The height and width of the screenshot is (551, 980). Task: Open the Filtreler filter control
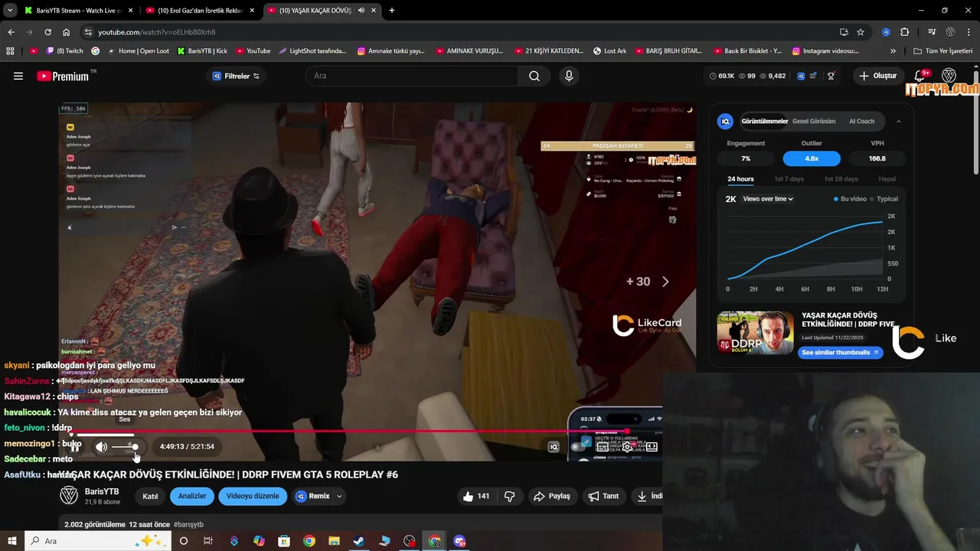[x=236, y=76]
